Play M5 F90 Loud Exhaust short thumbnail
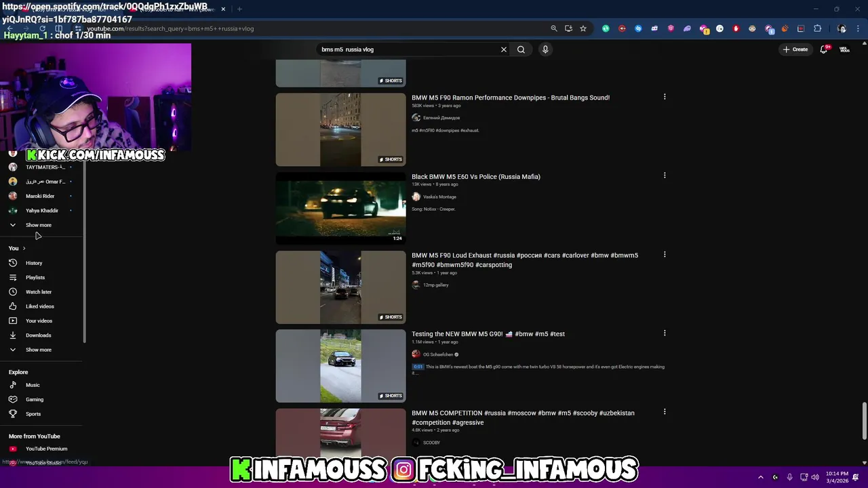The height and width of the screenshot is (488, 868). click(x=340, y=287)
